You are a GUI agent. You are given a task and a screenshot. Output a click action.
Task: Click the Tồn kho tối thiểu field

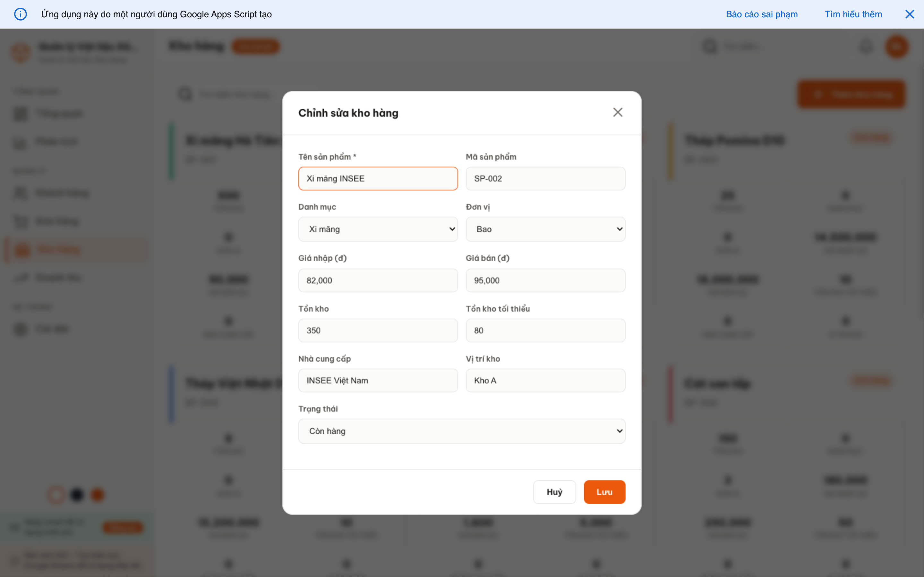pyautogui.click(x=545, y=330)
